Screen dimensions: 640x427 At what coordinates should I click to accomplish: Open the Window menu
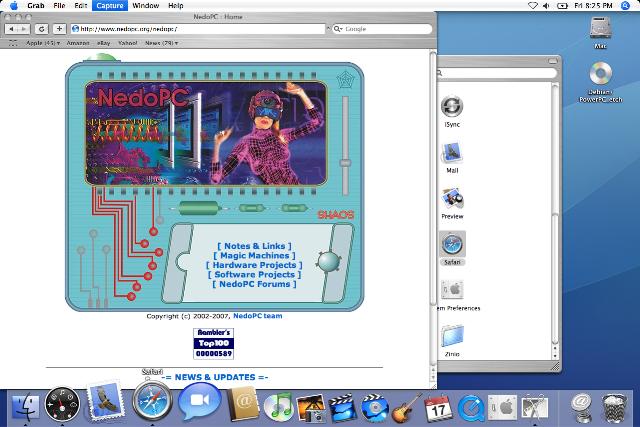click(x=146, y=6)
